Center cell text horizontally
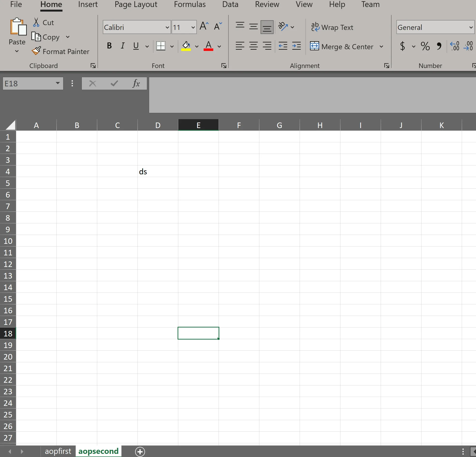Viewport: 476px width, 457px height. (254, 46)
